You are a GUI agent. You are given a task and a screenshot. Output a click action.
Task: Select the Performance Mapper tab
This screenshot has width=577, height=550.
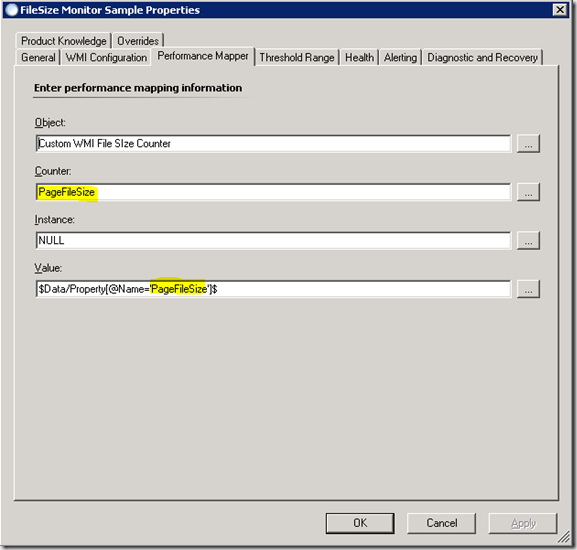[203, 56]
